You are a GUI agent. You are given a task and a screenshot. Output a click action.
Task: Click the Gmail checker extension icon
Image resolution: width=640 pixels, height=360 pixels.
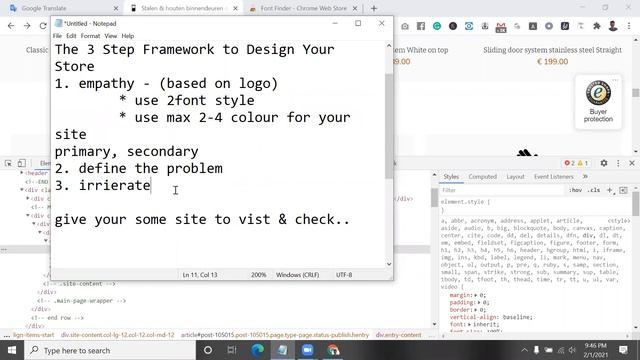(501, 27)
